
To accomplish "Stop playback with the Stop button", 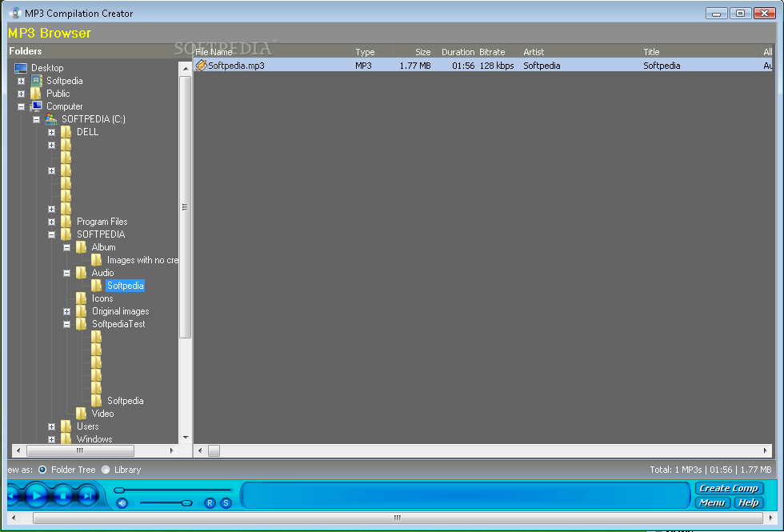I will coord(63,496).
